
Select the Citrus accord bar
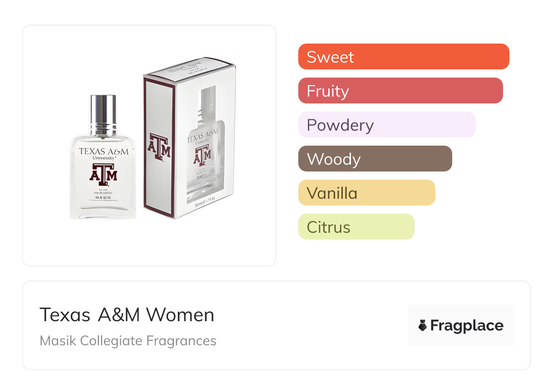pyautogui.click(x=356, y=227)
